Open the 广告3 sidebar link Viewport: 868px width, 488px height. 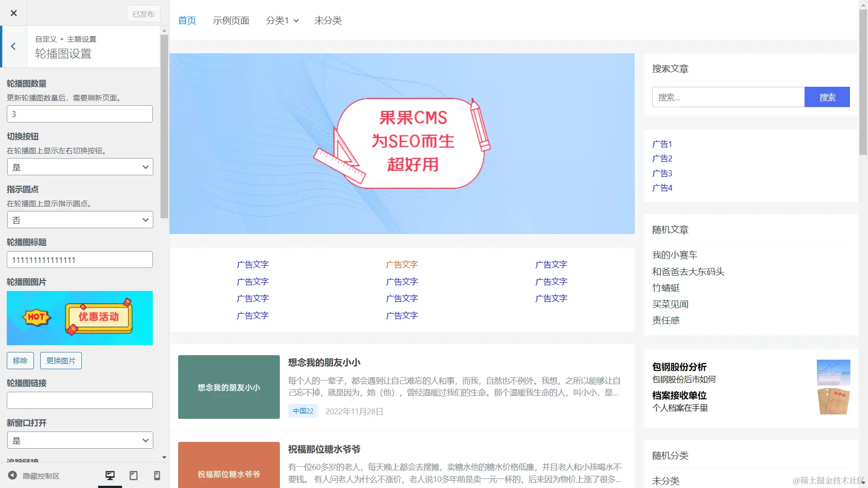(662, 174)
